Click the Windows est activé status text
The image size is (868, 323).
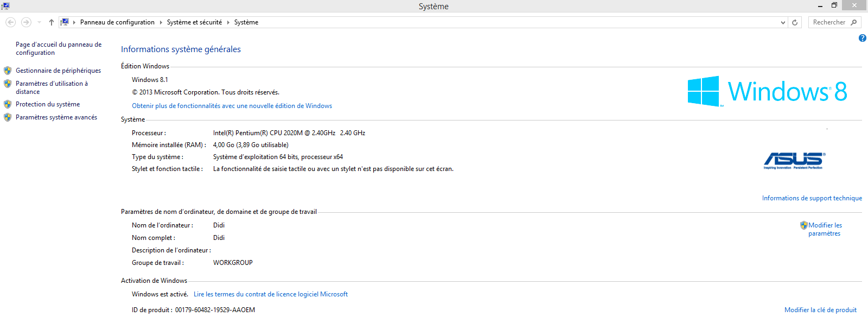click(x=160, y=294)
